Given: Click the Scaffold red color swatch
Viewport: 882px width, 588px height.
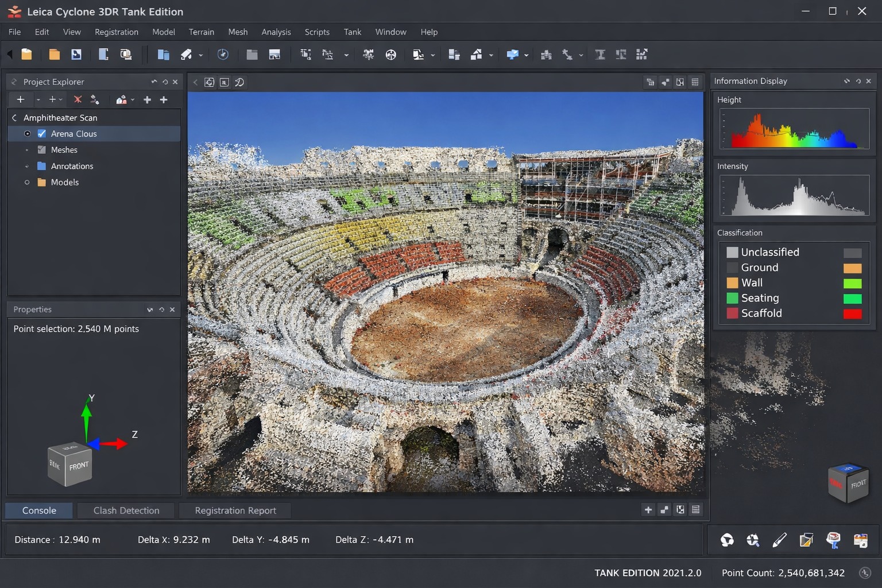Looking at the screenshot, I should [x=853, y=314].
